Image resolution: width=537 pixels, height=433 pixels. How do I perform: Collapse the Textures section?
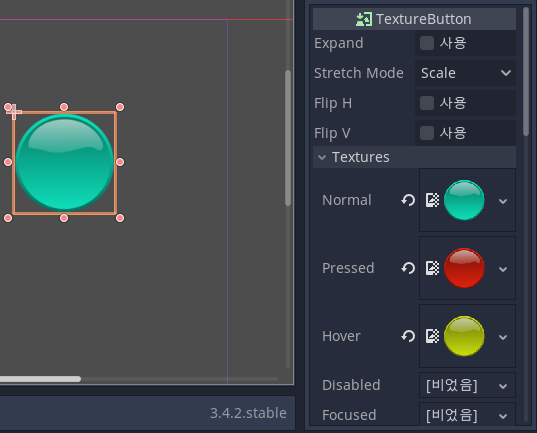[x=414, y=157]
